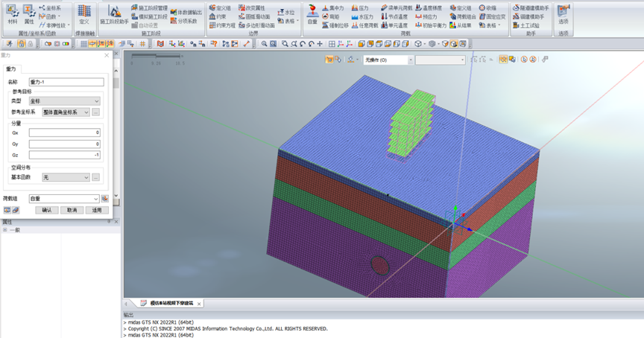Click 分项系数 partial factor tool
This screenshot has width=644, height=338.
[183, 21]
